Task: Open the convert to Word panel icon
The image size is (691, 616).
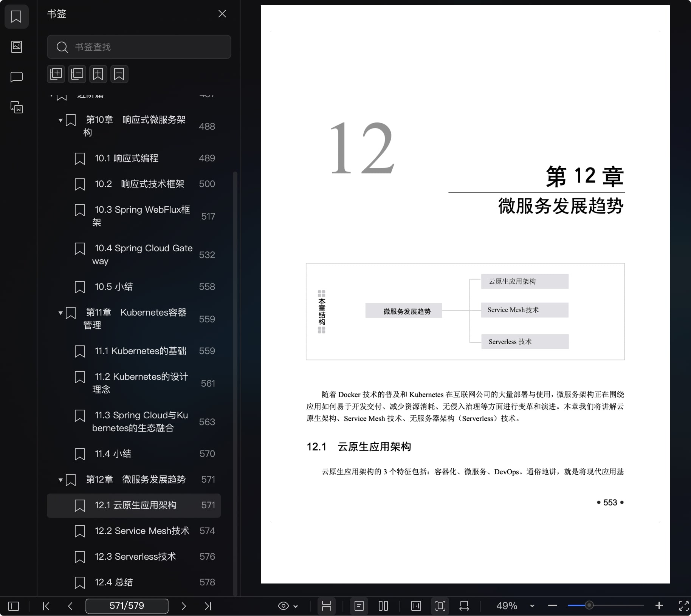Action: (x=16, y=107)
